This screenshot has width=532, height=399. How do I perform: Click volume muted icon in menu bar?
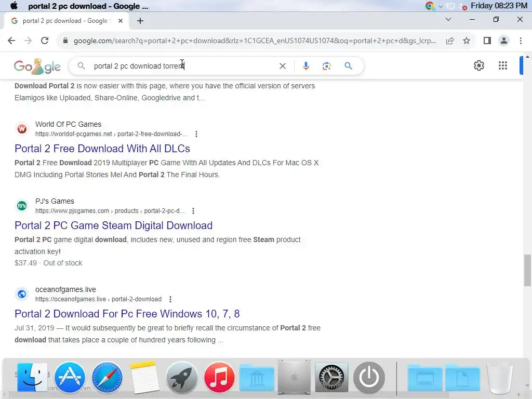tap(463, 6)
